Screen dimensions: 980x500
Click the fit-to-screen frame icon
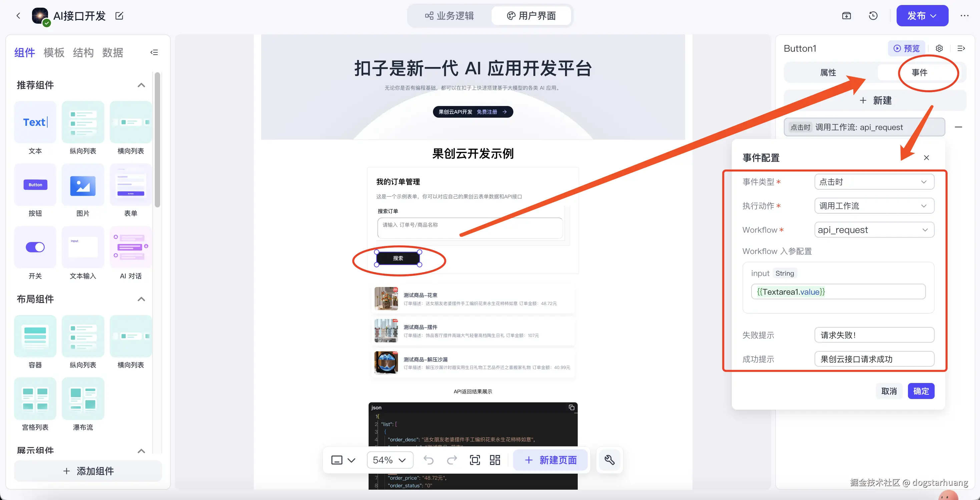[x=475, y=460]
